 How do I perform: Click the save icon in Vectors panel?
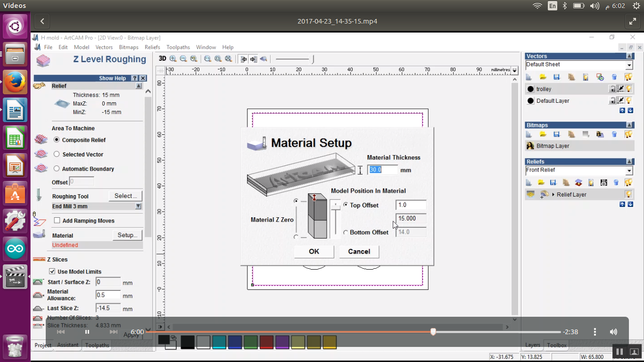[x=556, y=77]
